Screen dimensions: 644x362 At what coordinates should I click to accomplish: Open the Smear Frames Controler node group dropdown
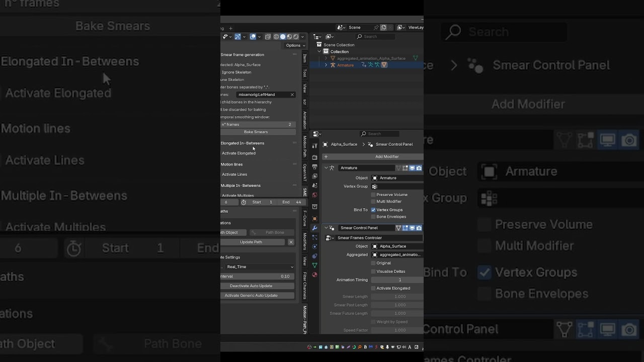tap(329, 238)
